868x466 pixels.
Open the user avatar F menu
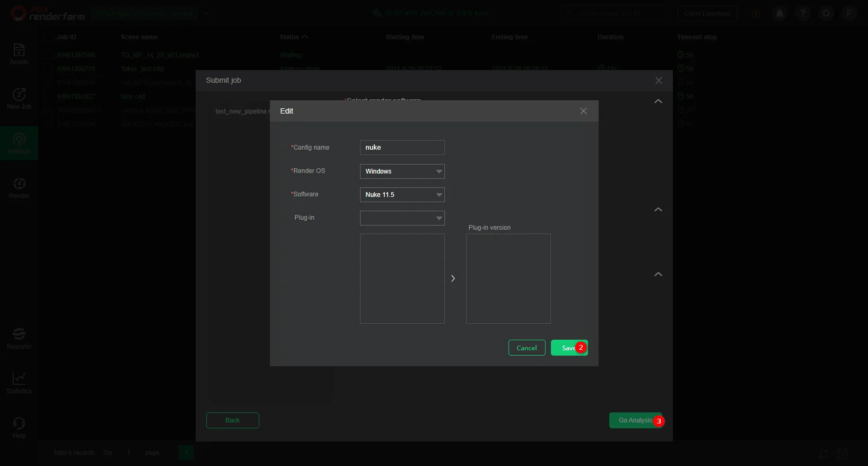coord(849,13)
